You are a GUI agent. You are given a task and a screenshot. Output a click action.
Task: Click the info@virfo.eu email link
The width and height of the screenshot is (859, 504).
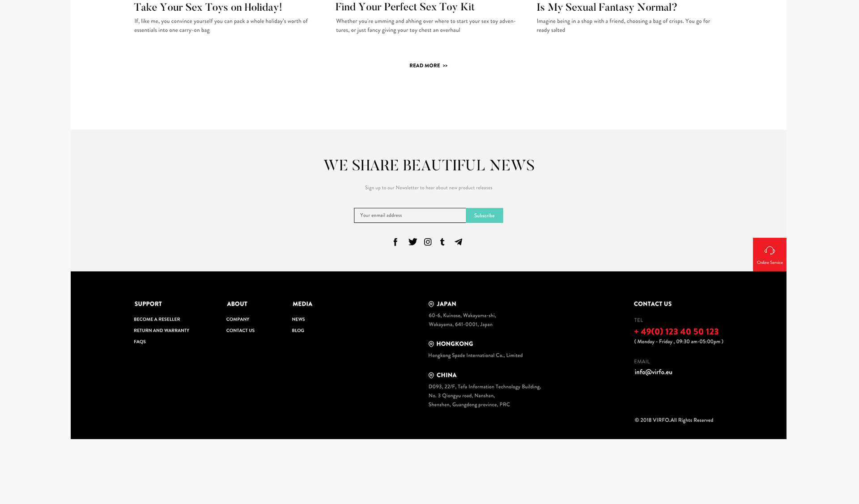(x=653, y=372)
